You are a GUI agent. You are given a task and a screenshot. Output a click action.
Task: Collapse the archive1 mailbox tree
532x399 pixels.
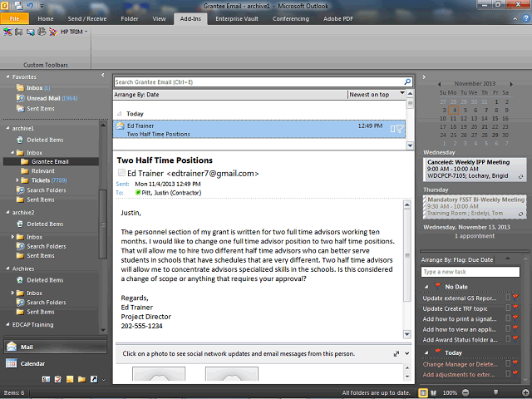[7, 128]
